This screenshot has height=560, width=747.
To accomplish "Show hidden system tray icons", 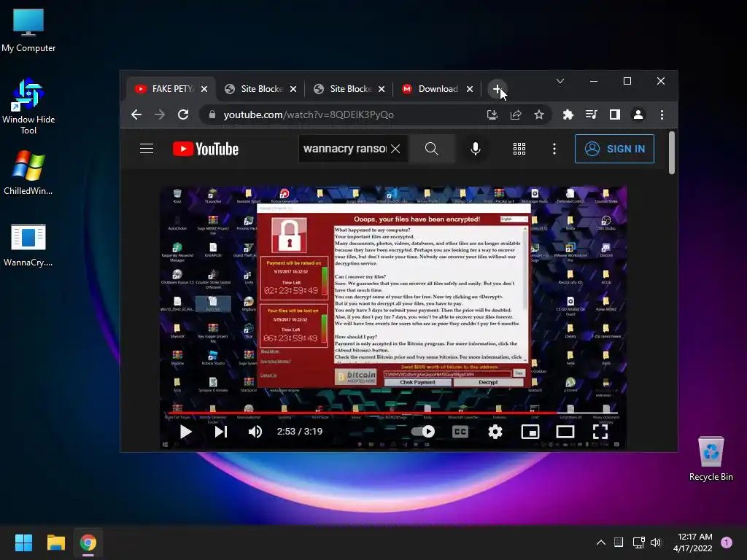I will coord(601,542).
